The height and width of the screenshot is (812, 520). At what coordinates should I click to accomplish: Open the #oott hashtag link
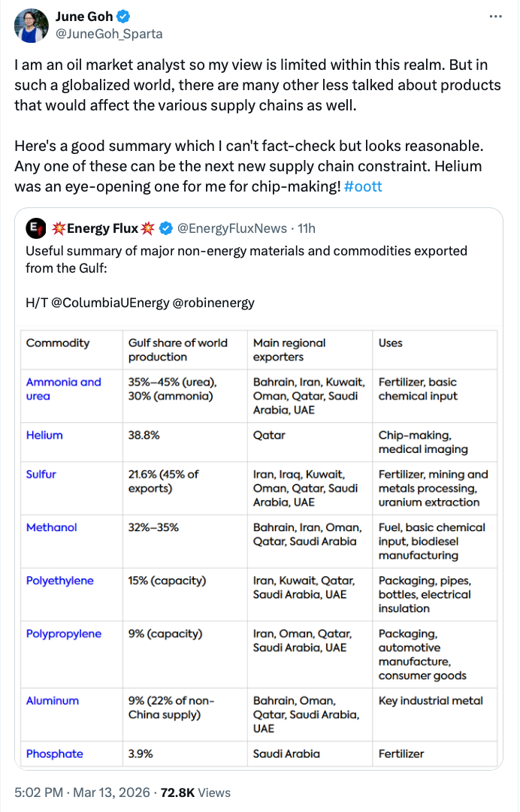click(363, 186)
